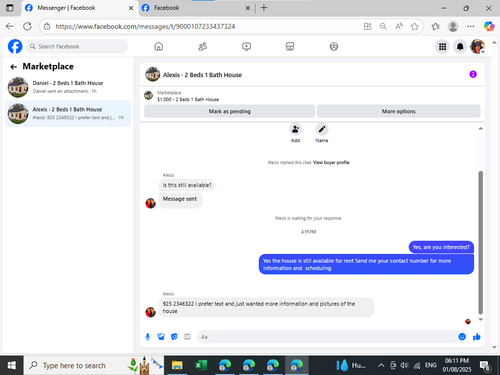Click the Name edit pencil icon
This screenshot has width=500, height=375.
click(322, 129)
